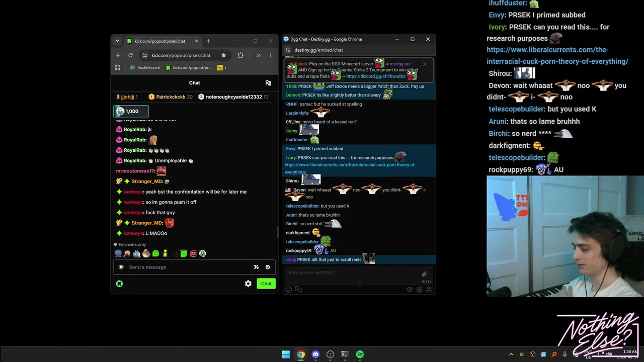The image size is (644, 362).
Task: Open Kick chat settings gear
Action: tap(248, 284)
